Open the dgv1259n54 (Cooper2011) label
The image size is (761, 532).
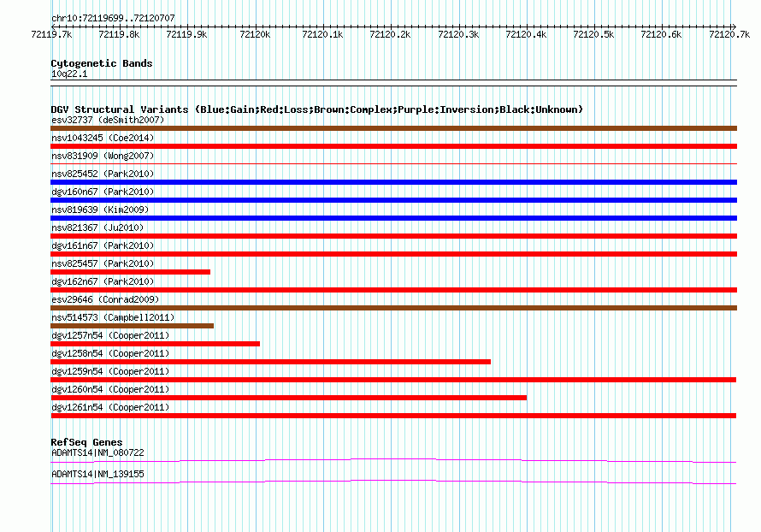pyautogui.click(x=110, y=371)
